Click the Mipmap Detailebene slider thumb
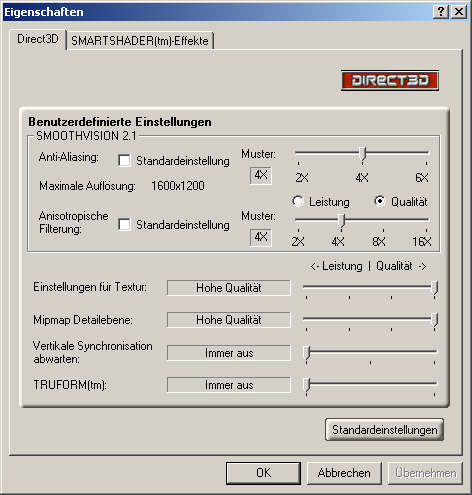The height and width of the screenshot is (495, 472). point(435,320)
